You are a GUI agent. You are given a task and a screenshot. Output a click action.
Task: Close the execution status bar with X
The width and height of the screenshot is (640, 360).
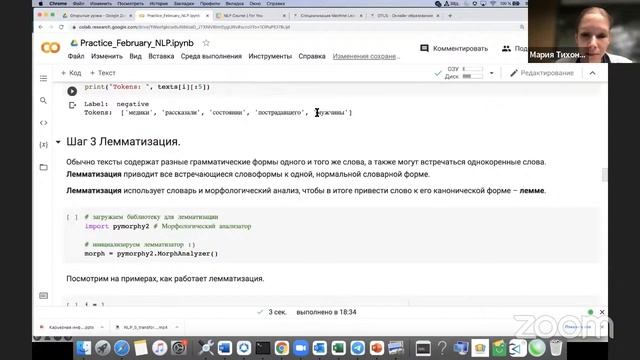coord(602,312)
